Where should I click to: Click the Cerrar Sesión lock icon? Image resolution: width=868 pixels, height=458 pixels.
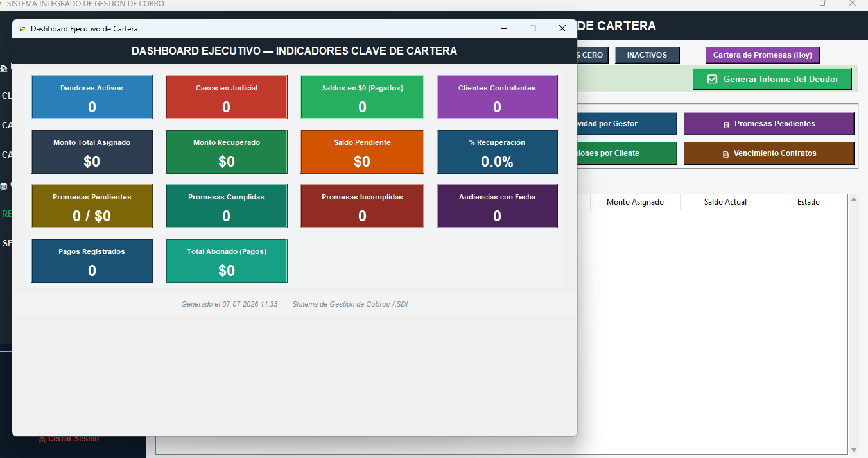point(42,440)
